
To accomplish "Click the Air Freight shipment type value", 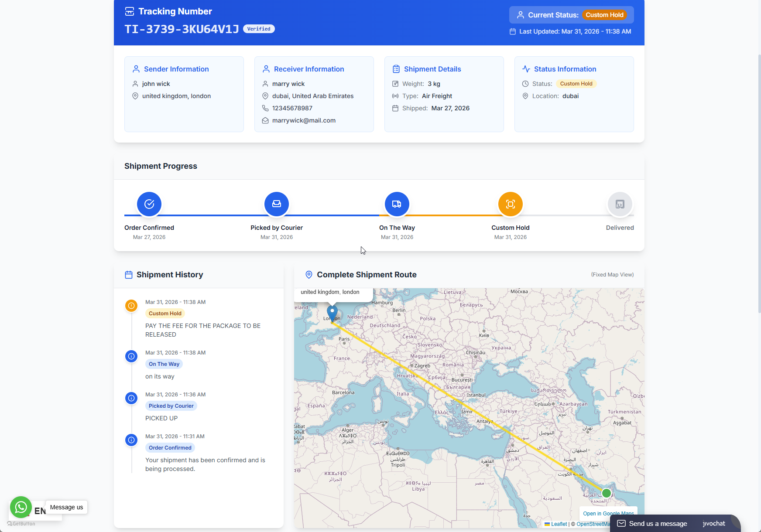I will 437,96.
